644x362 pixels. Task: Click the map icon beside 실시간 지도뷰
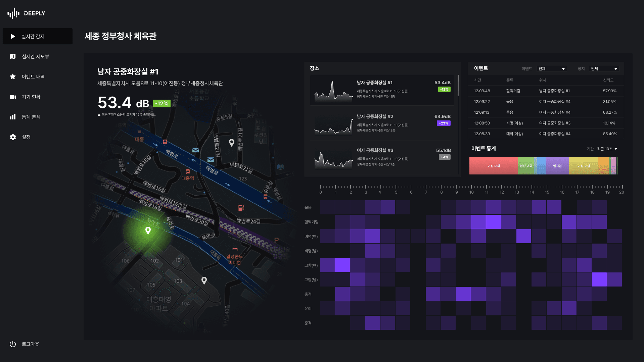[x=13, y=56]
